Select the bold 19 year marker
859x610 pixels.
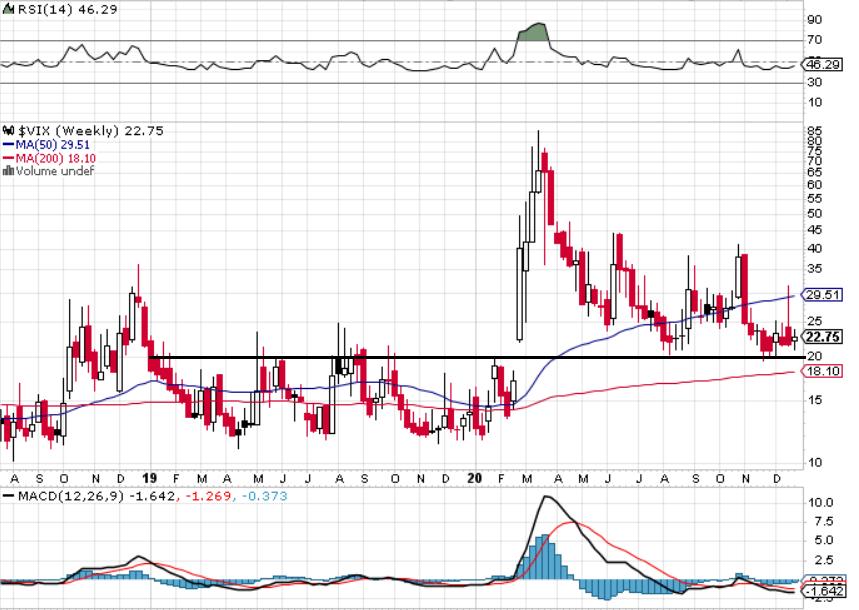150,478
